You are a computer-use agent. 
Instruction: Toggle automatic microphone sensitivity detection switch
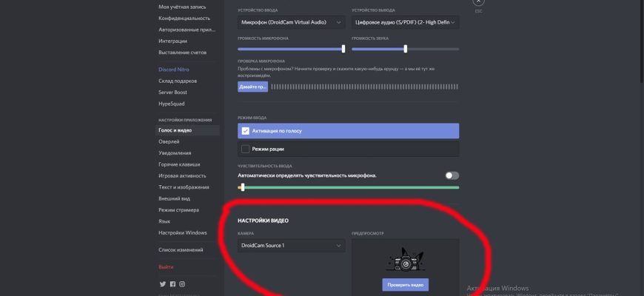click(452, 175)
